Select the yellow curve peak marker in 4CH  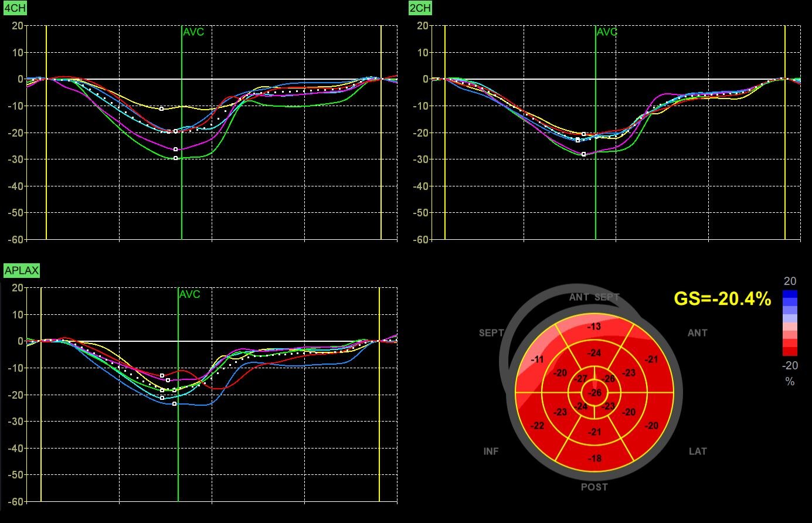(x=162, y=108)
